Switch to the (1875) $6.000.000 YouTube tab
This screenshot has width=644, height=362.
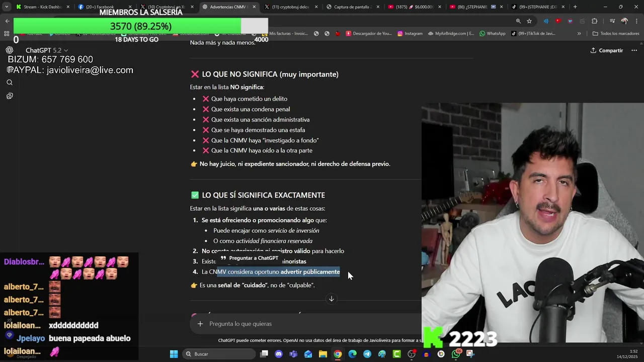pyautogui.click(x=415, y=7)
